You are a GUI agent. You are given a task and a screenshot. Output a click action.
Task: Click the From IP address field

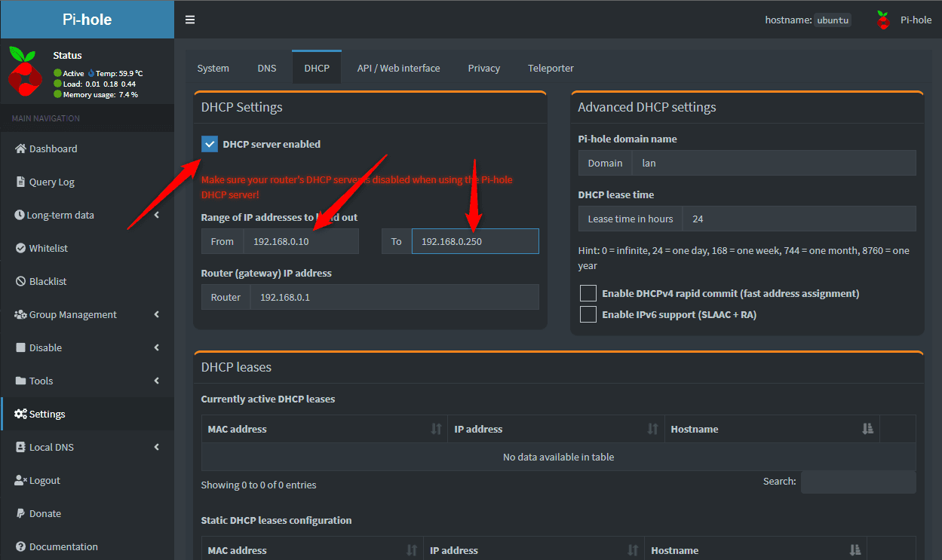tap(301, 241)
